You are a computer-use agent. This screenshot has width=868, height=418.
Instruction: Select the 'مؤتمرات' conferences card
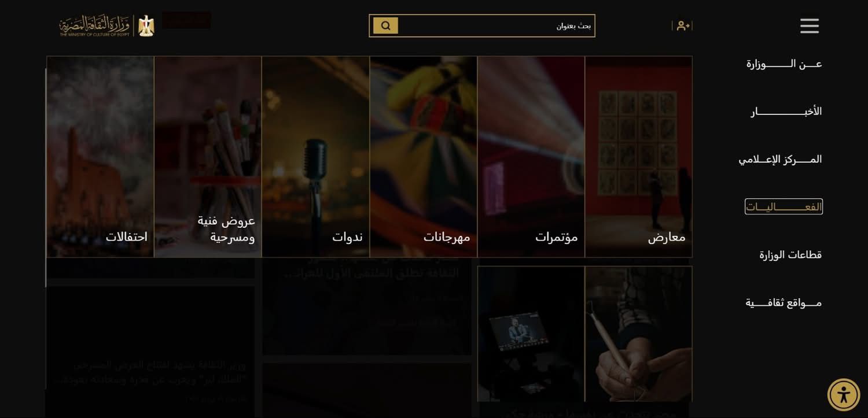[531, 157]
